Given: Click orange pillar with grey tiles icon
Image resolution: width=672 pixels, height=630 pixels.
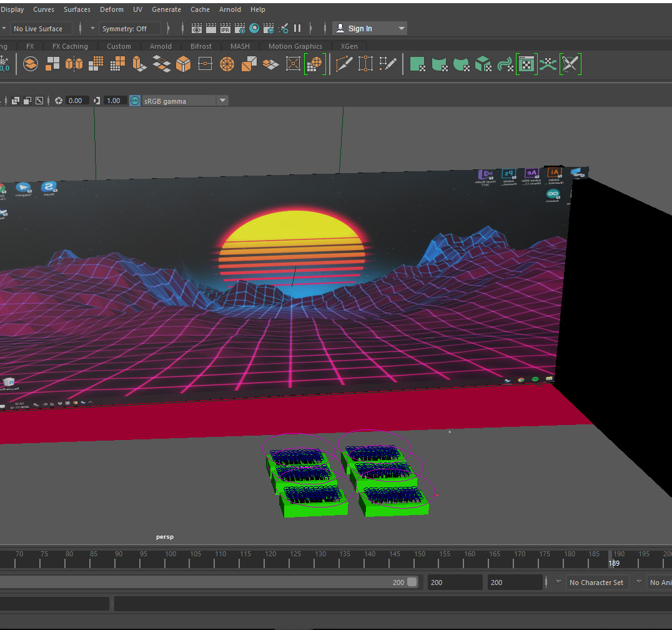Looking at the screenshot, I should click(x=139, y=64).
